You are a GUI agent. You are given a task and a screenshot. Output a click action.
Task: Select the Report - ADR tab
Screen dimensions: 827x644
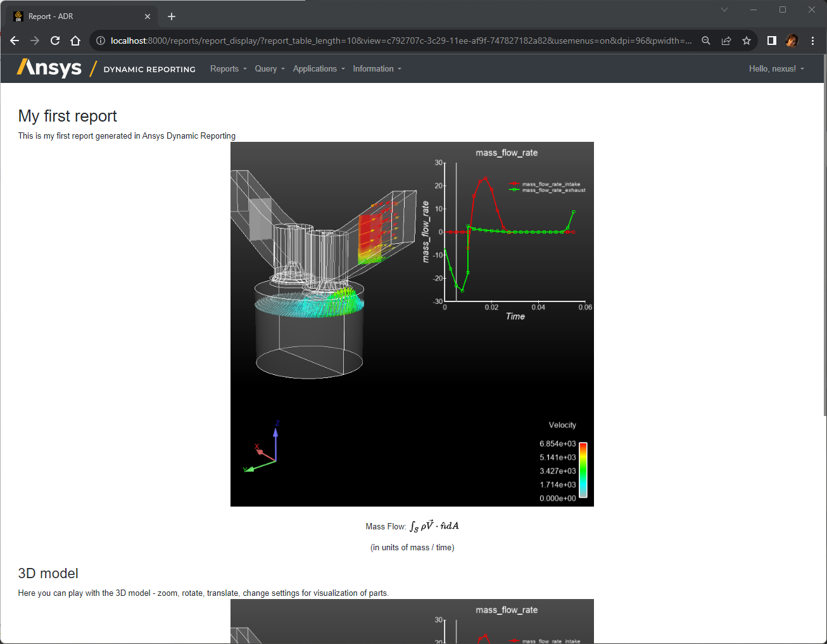click(x=82, y=16)
